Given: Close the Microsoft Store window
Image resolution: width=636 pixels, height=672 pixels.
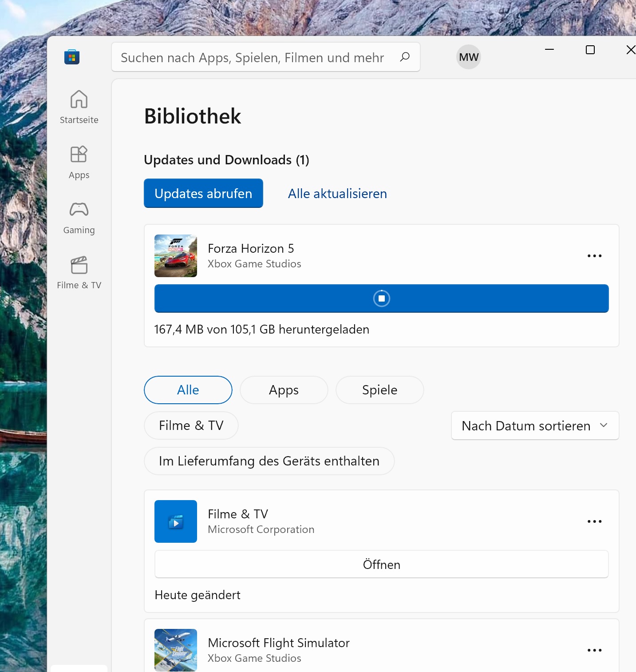Looking at the screenshot, I should pos(630,50).
